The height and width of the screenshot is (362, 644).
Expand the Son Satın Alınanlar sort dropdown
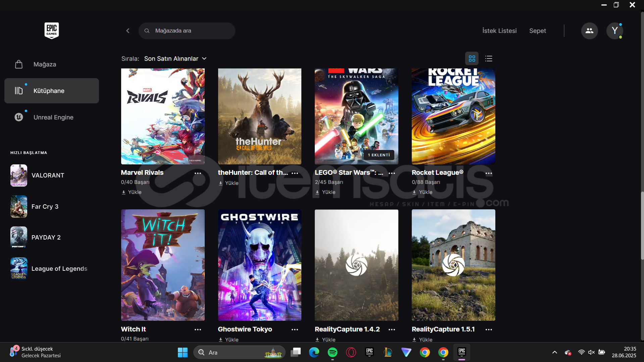pos(175,58)
